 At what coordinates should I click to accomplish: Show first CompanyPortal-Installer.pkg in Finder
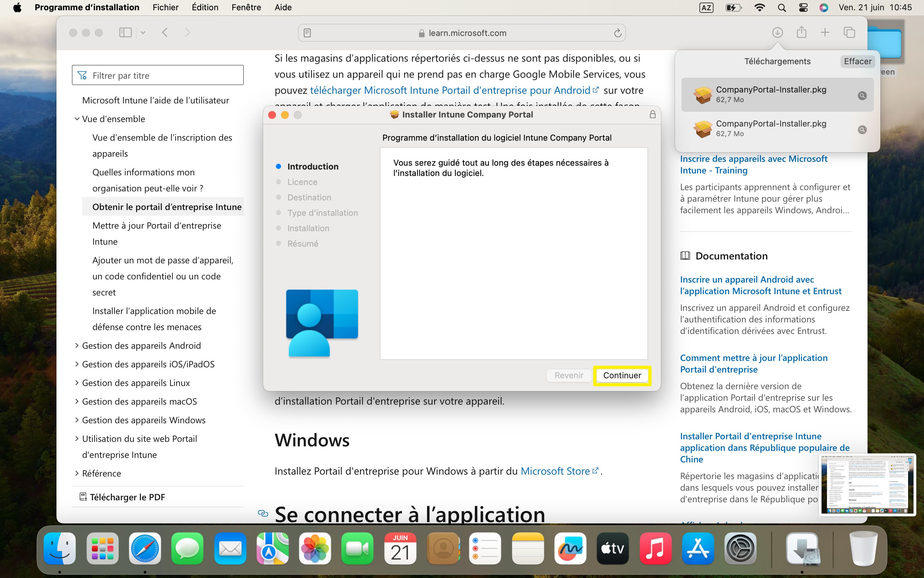coord(862,96)
